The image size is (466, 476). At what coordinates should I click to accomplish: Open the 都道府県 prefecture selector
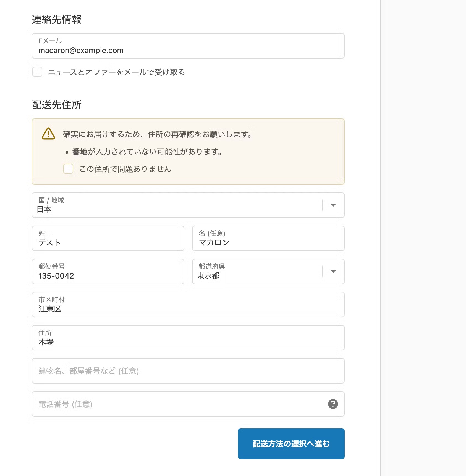pos(257,271)
